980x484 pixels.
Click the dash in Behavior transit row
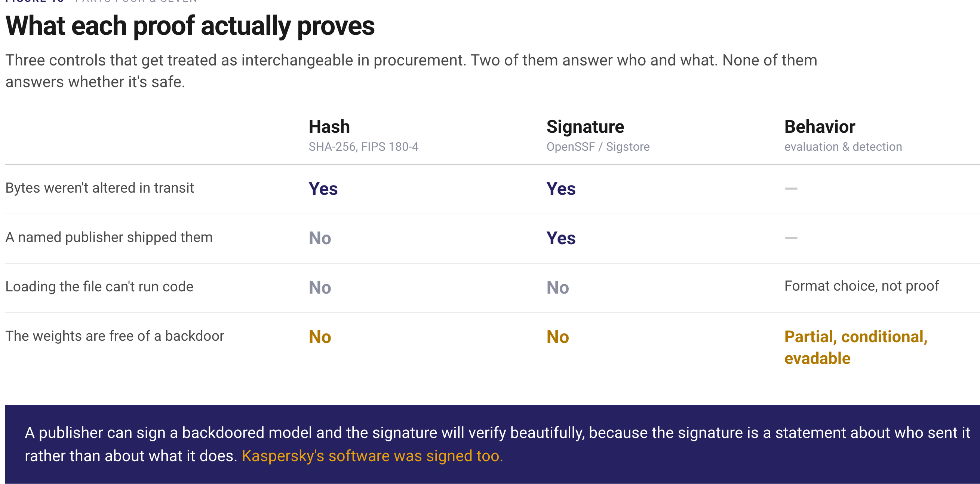click(791, 189)
